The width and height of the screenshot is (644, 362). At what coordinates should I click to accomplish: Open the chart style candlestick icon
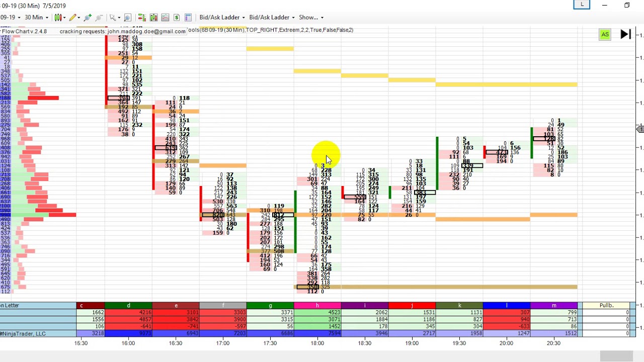(58, 17)
